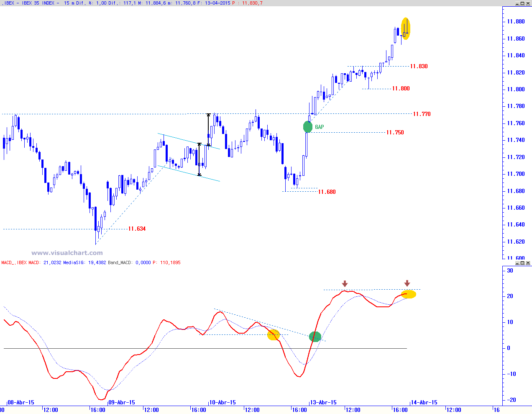The height and width of the screenshot is (414, 532).
Task: Click the green 'GAP' annotation text
Action: click(x=320, y=127)
